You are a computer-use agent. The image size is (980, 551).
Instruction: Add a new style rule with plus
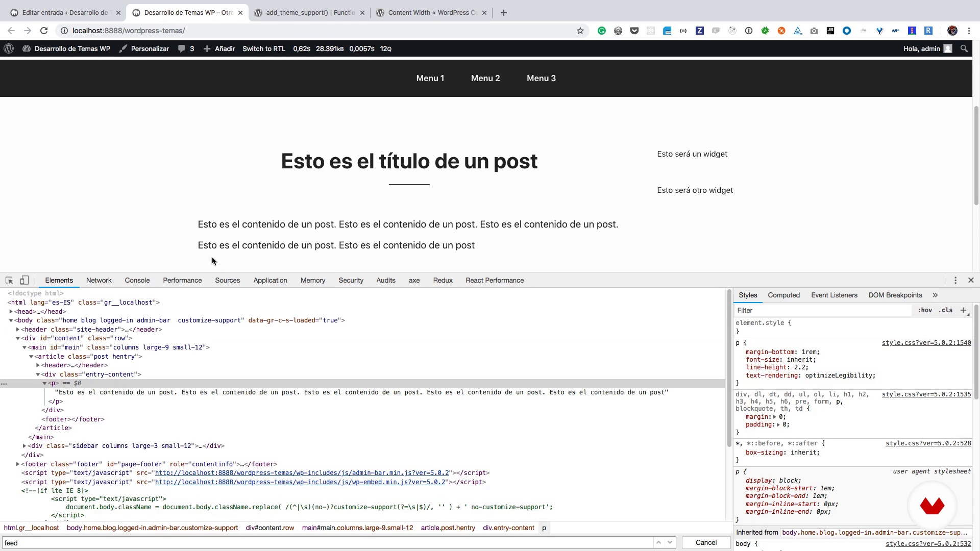pyautogui.click(x=963, y=310)
